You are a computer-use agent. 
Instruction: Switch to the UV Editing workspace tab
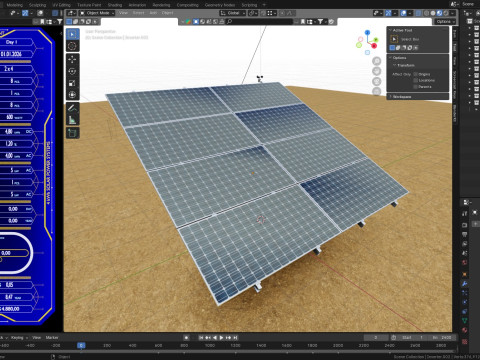pyautogui.click(x=62, y=5)
